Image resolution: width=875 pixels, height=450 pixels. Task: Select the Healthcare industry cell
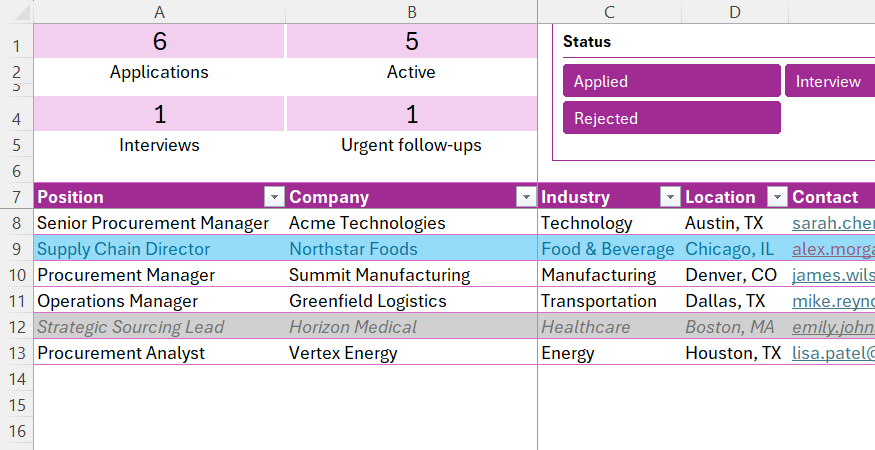pyautogui.click(x=610, y=327)
